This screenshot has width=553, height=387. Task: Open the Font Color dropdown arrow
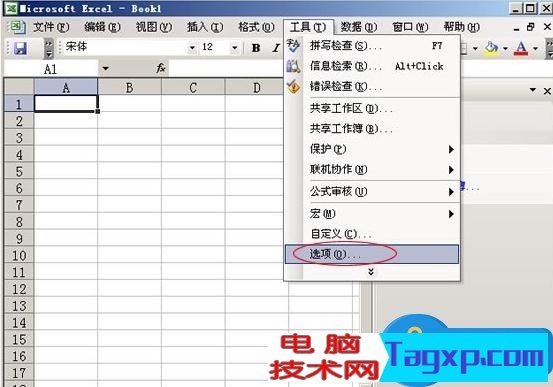point(535,48)
